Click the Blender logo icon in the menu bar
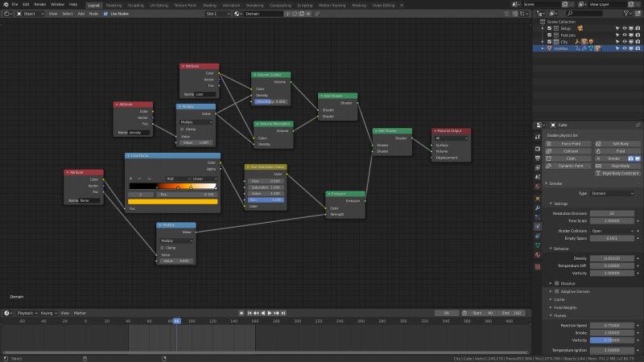This screenshot has width=644, height=362. tap(6, 4)
